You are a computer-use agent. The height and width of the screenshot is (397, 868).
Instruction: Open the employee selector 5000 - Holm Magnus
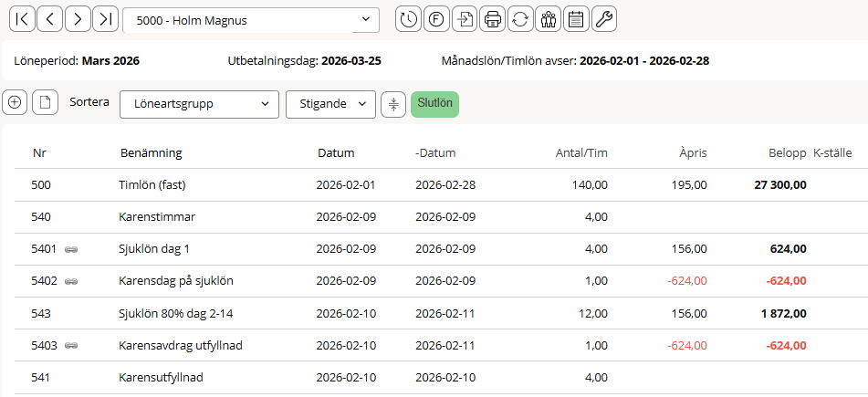point(251,19)
